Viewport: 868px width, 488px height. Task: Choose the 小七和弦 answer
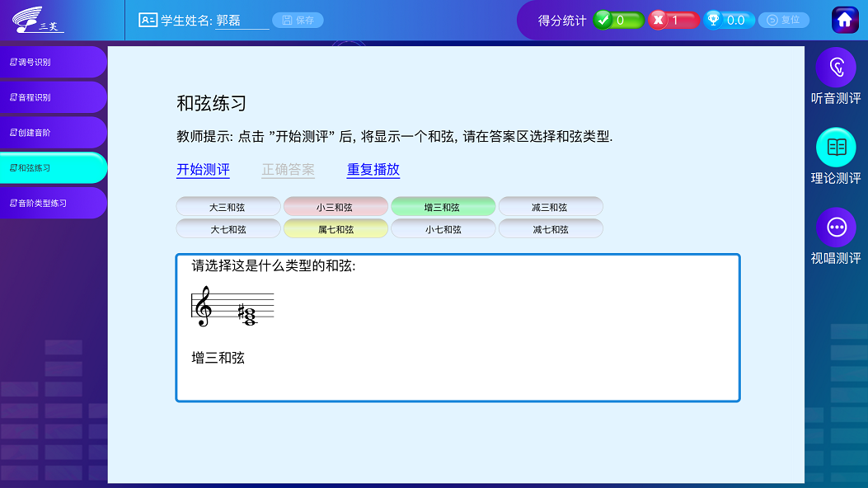tap(443, 229)
